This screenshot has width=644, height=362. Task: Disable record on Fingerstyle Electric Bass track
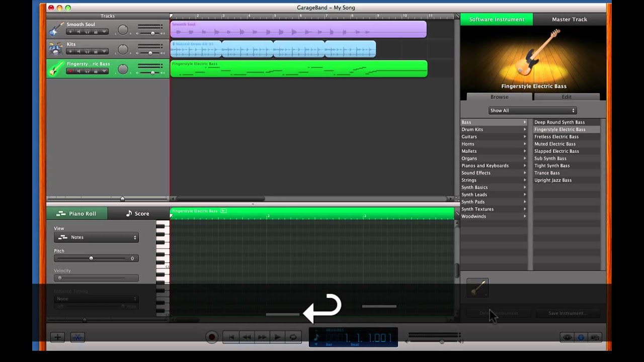pyautogui.click(x=70, y=71)
